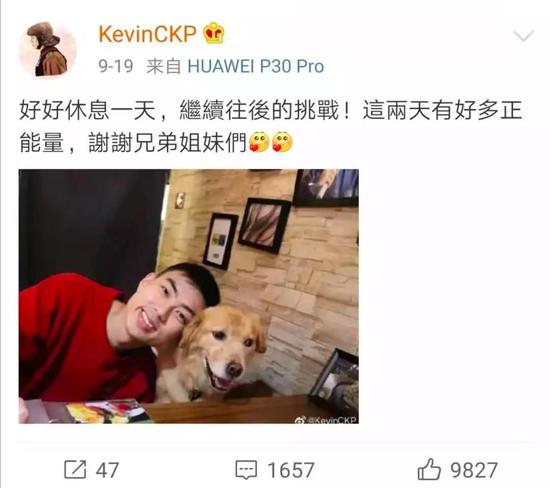Click the @KevinCKP watermark text on photo
The height and width of the screenshot is (488, 550).
pos(332,420)
